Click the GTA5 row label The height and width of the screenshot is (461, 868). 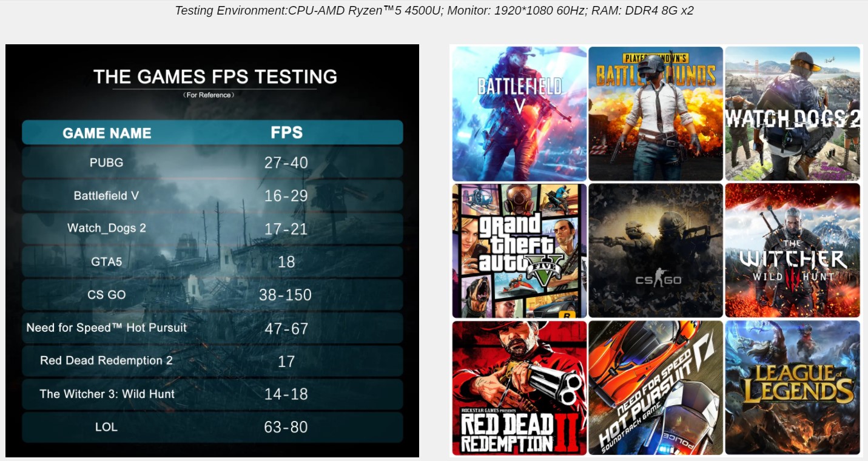106,261
